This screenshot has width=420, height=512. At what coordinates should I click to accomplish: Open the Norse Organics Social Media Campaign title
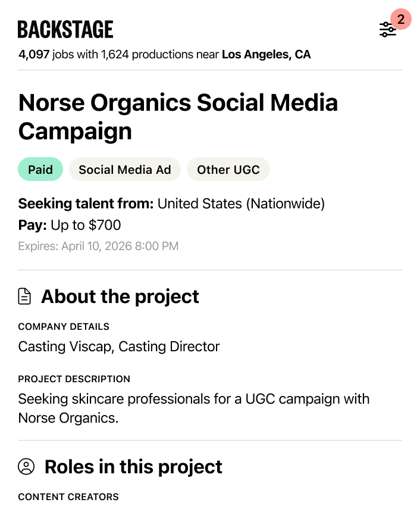click(x=178, y=117)
